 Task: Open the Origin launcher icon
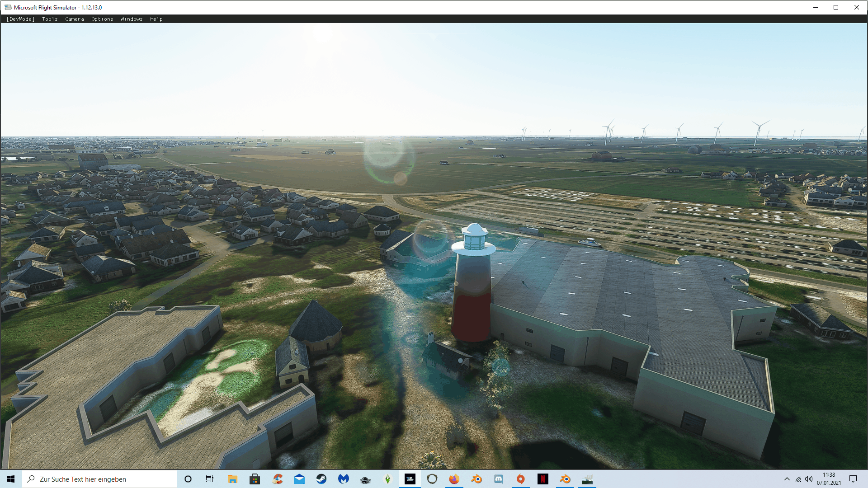click(521, 479)
